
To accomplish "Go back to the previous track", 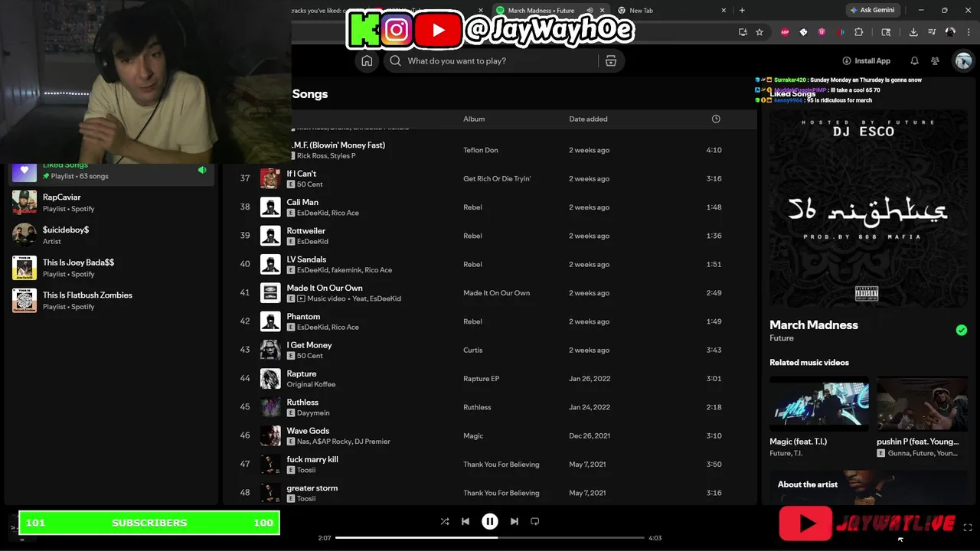I will click(465, 521).
